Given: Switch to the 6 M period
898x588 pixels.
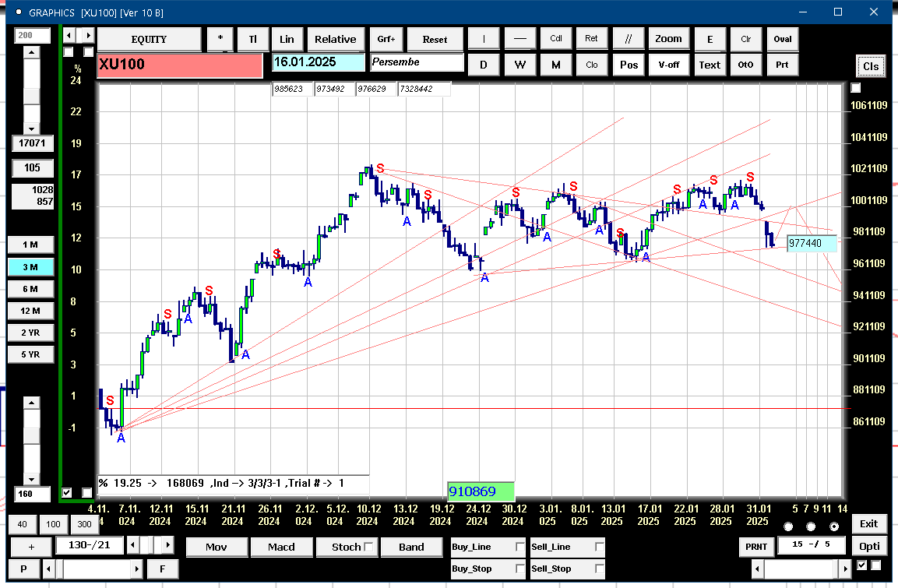Looking at the screenshot, I should point(31,289).
